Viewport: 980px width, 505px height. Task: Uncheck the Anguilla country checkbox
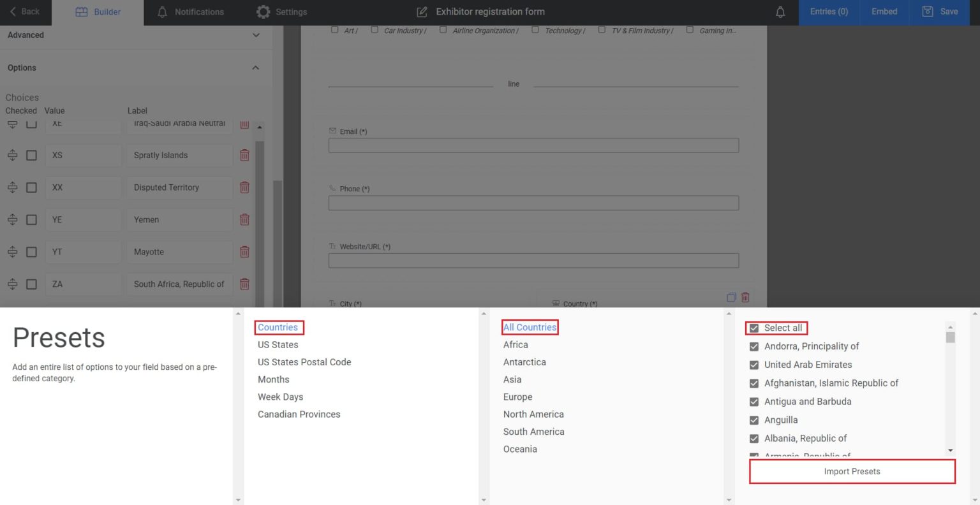click(x=754, y=420)
